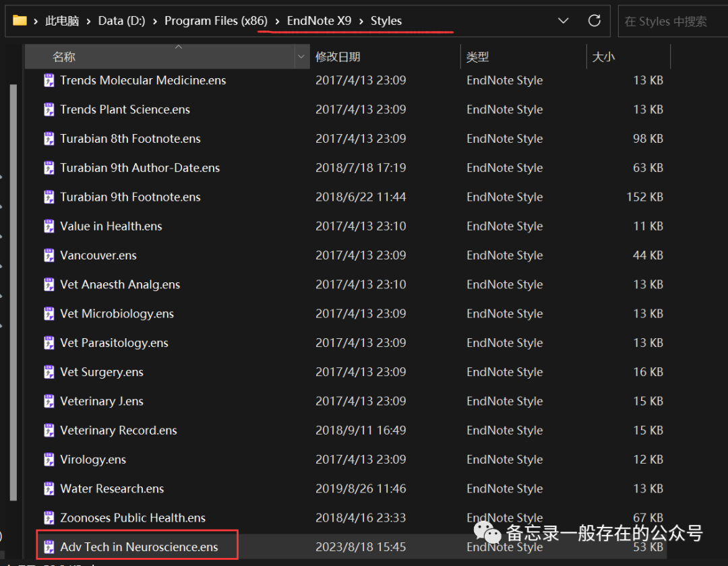Select file Turabian 9th Author-Date.ens
Image resolution: width=728 pixels, height=566 pixels.
tap(140, 168)
